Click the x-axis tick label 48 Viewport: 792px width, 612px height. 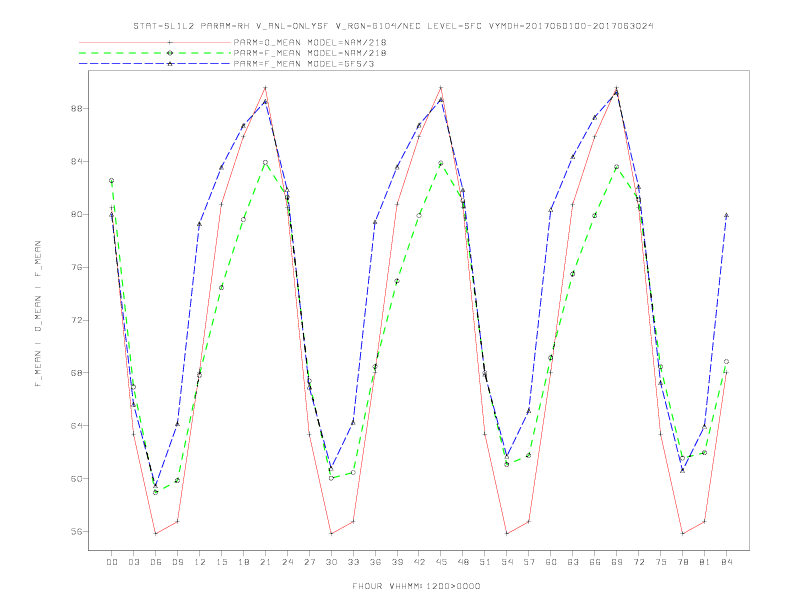point(463,562)
